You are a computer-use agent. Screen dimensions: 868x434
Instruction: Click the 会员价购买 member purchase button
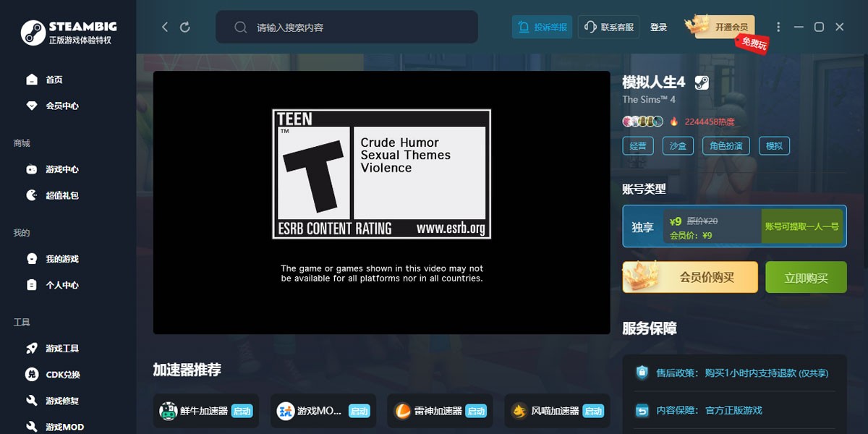689,277
